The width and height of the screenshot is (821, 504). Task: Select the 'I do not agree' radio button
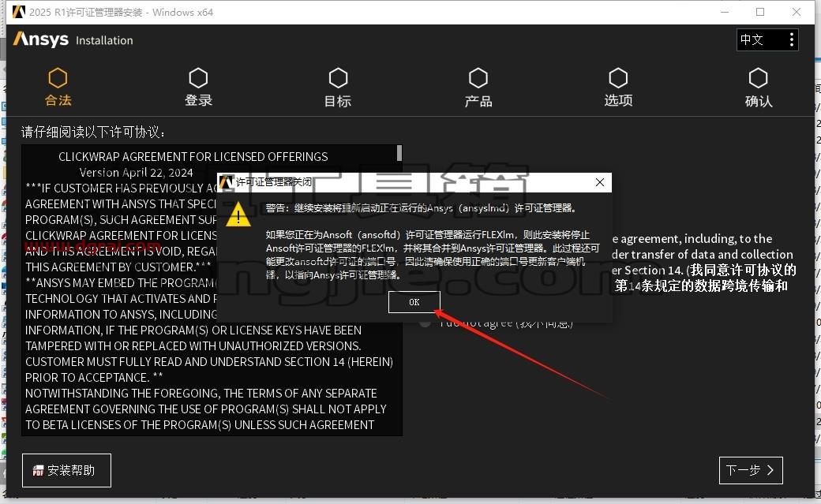(425, 323)
